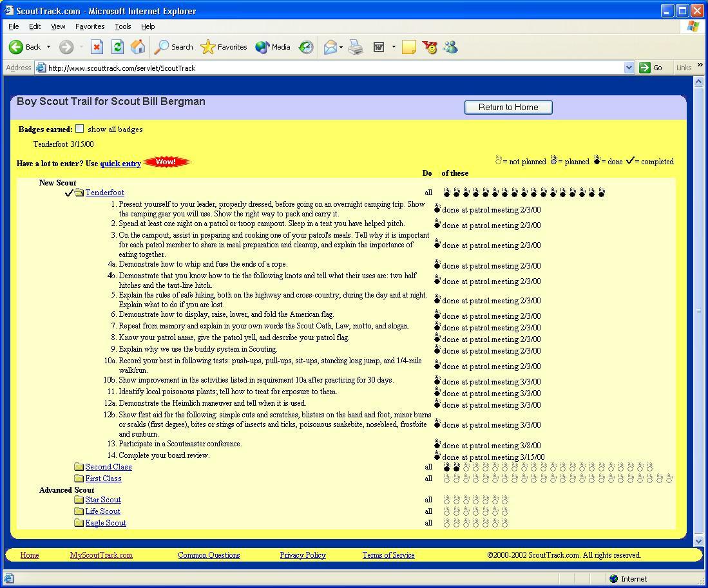
Task: Open the View menu
Action: (x=58, y=26)
